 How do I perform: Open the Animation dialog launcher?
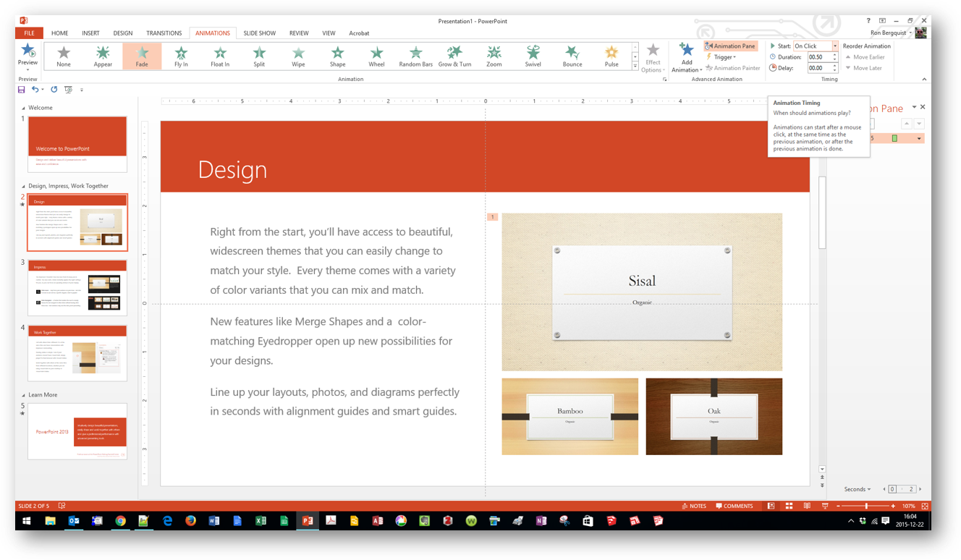(x=664, y=80)
